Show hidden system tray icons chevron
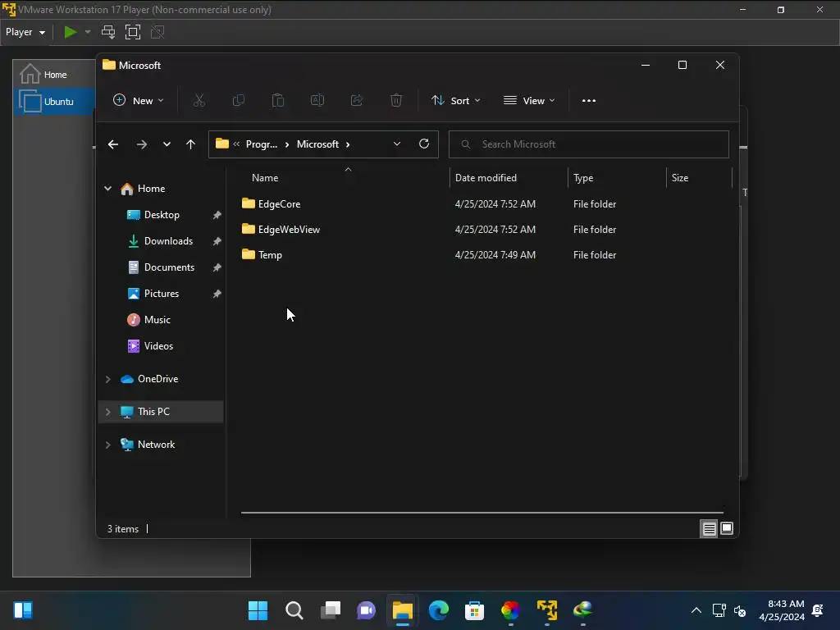Screen dimensions: 840x630 point(696,610)
